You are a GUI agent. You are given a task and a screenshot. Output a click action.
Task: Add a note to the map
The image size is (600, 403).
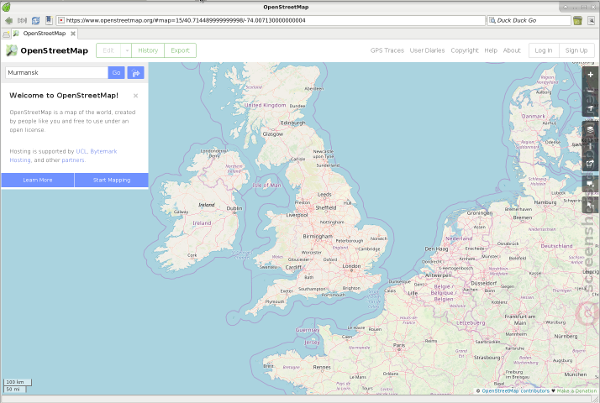(x=590, y=184)
